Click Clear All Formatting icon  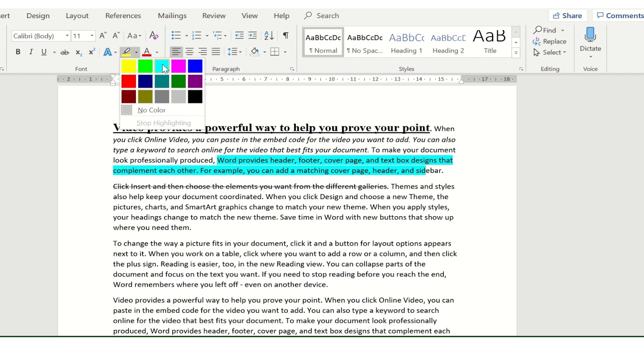(154, 36)
